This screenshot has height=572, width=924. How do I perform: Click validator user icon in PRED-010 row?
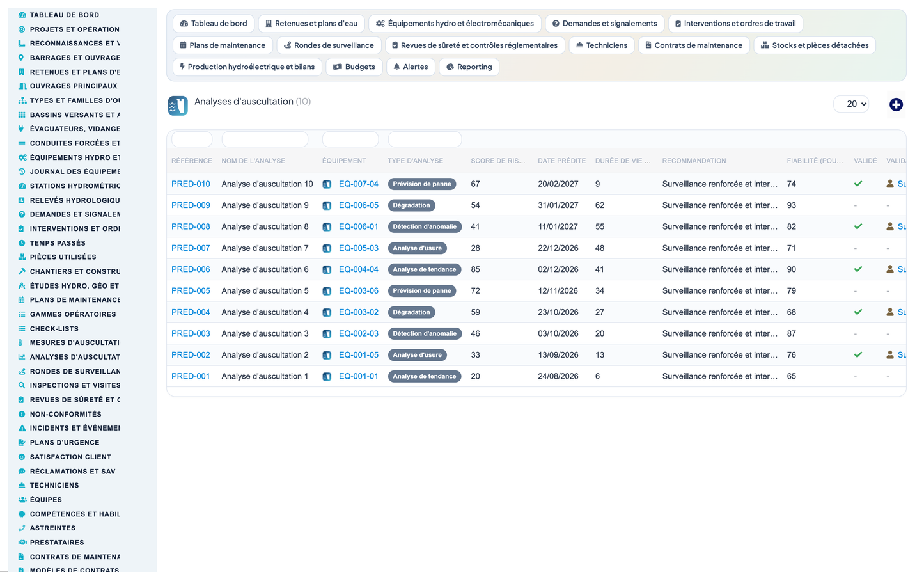click(890, 184)
